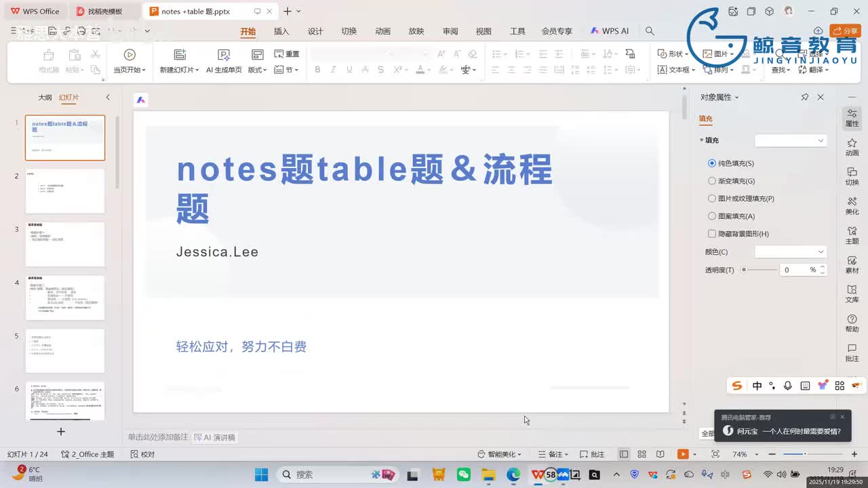Switch to slide sorter view
868x488 pixels.
[x=642, y=454]
